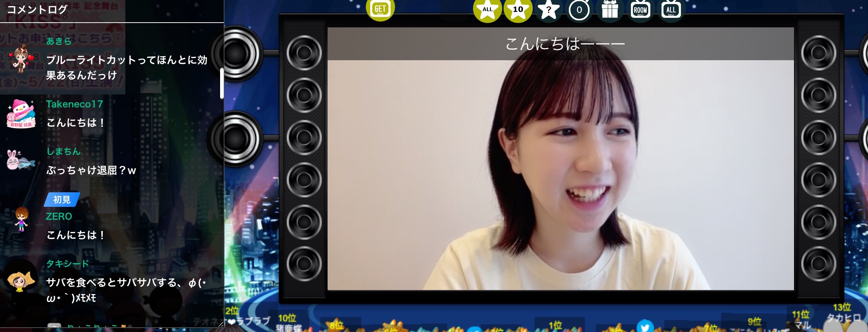The height and width of the screenshot is (332, 868).
Task: Click the ROOM bonus TV icon
Action: (640, 10)
